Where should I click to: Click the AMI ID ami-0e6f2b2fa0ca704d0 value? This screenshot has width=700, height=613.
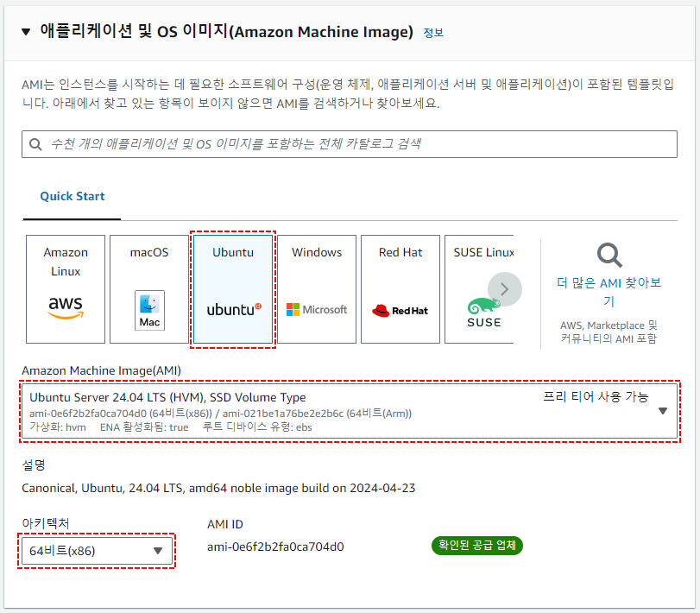[x=275, y=547]
